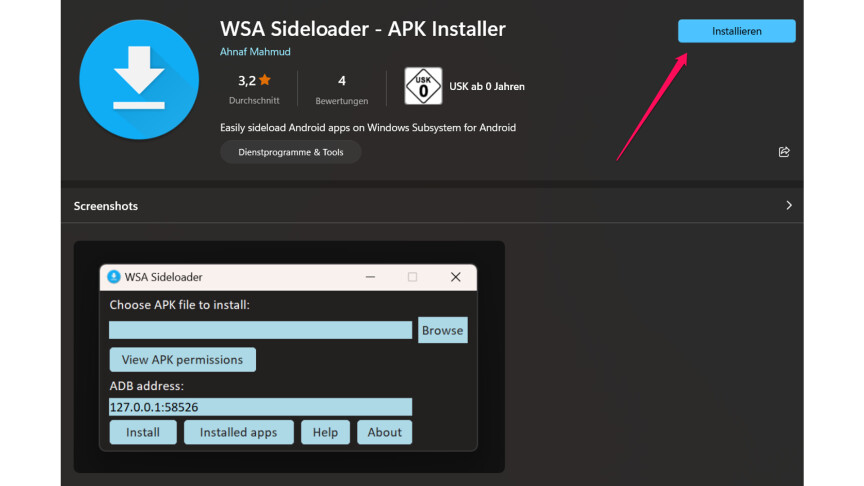Click the rating star icon
This screenshot has height=486, width=864.
(265, 81)
